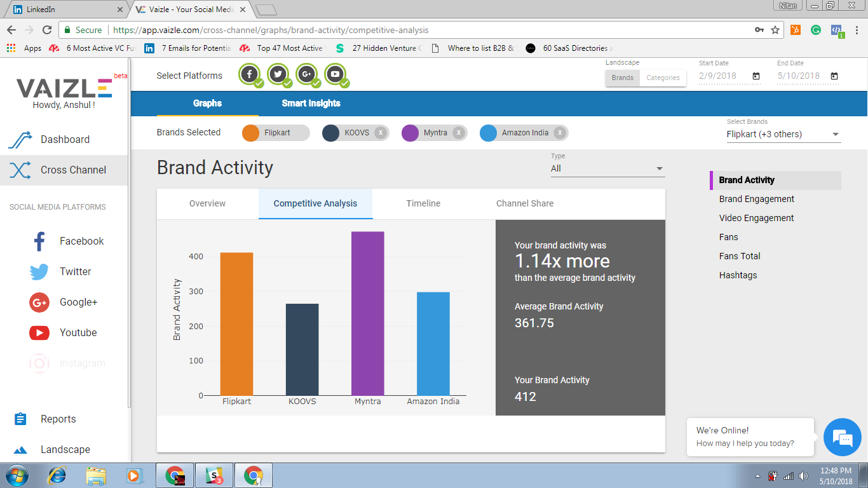
Task: Open the Smart Insights tab
Action: click(311, 103)
